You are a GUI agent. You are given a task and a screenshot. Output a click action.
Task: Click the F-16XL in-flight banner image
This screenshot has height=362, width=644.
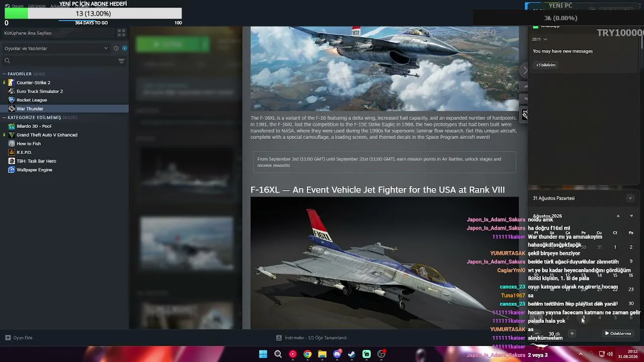(384, 68)
